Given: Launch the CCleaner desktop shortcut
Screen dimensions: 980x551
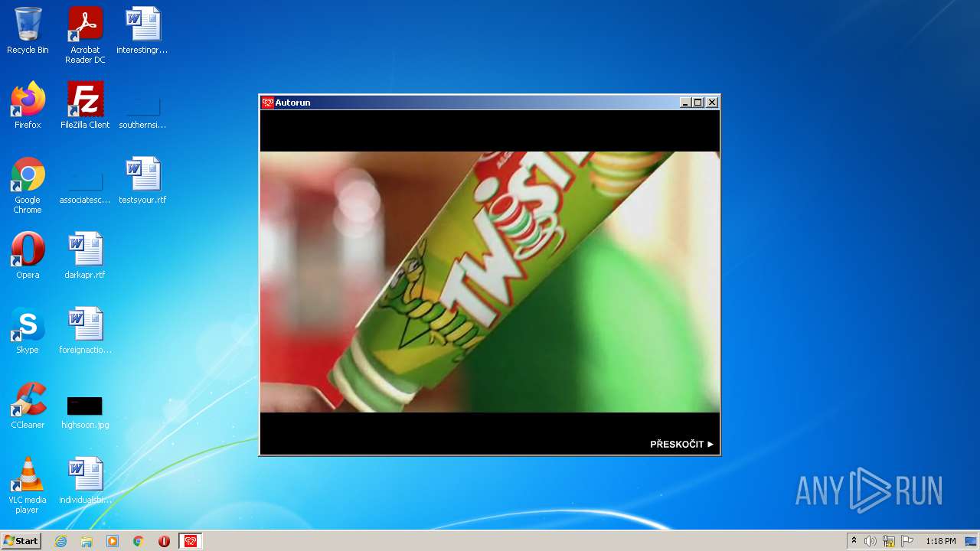Looking at the screenshot, I should [x=28, y=406].
